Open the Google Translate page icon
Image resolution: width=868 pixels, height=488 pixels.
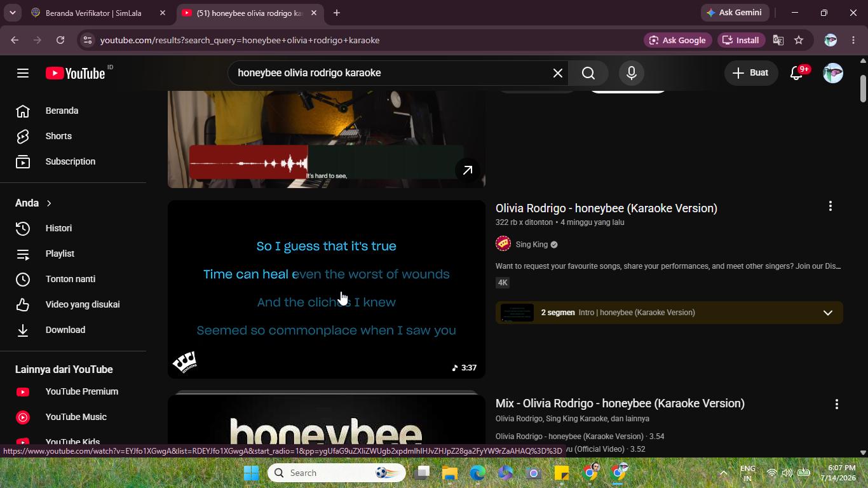pos(778,40)
